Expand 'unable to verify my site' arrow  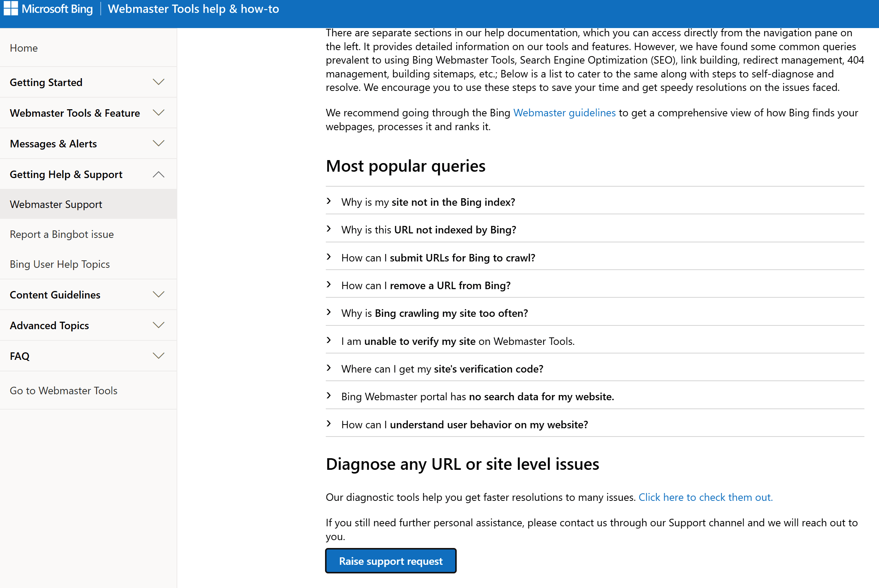(x=329, y=340)
